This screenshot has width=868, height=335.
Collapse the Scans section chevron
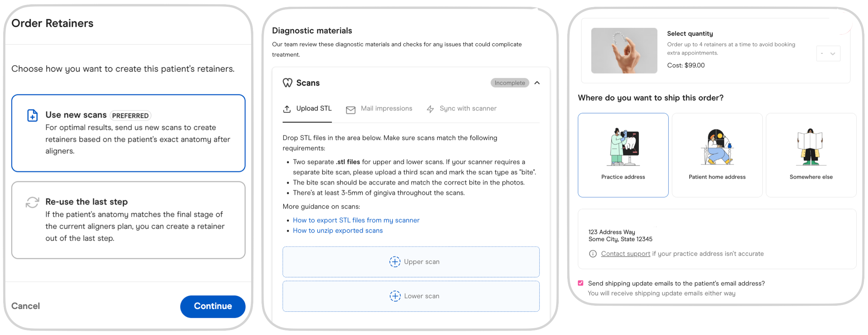tap(537, 83)
